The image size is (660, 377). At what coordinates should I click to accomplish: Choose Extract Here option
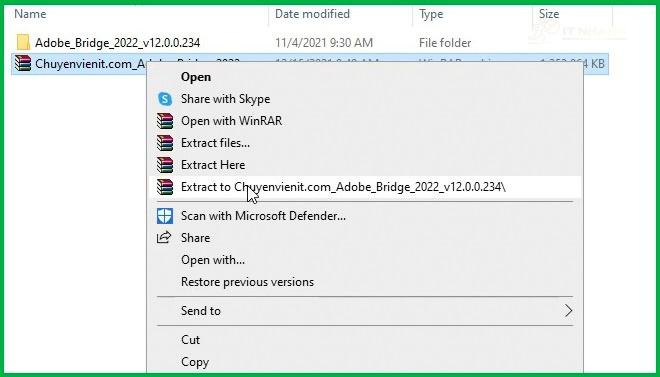(213, 165)
